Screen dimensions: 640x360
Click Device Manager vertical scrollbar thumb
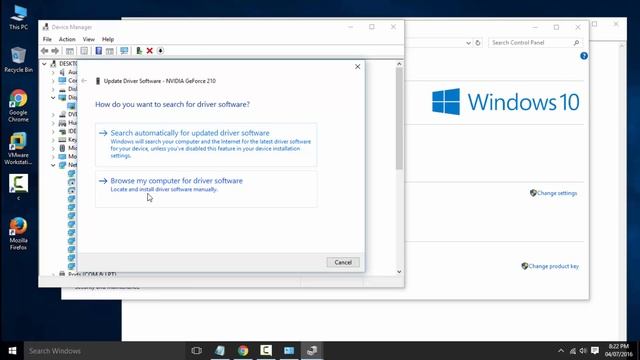(x=399, y=118)
